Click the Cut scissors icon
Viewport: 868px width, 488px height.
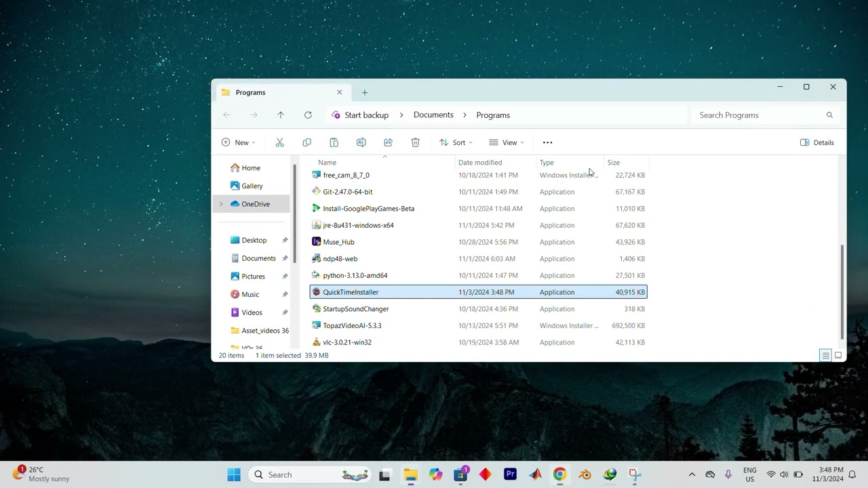tap(279, 142)
